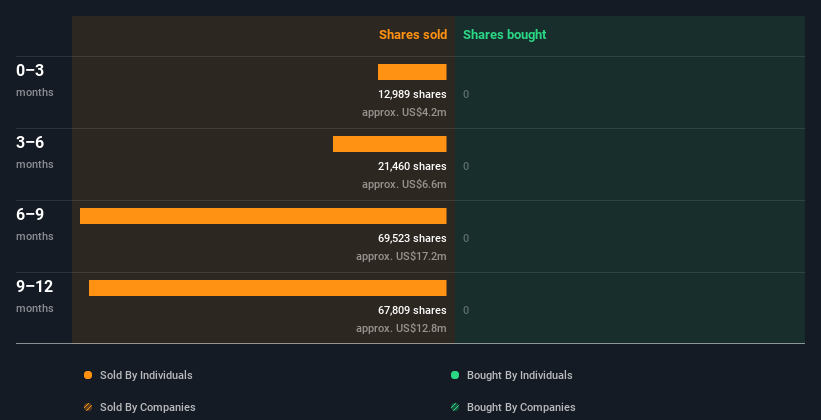Click the 9–12 months row label
The height and width of the screenshot is (420, 821).
[35, 296]
